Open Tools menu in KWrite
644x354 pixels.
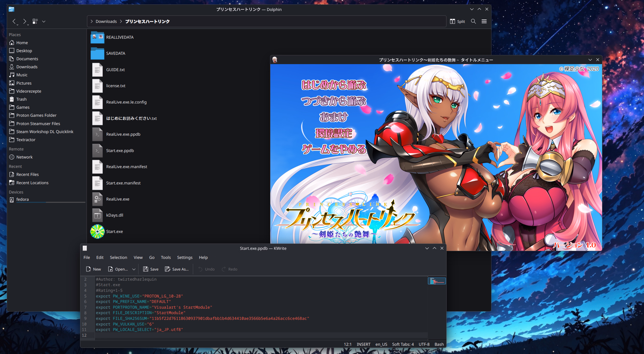[166, 257]
